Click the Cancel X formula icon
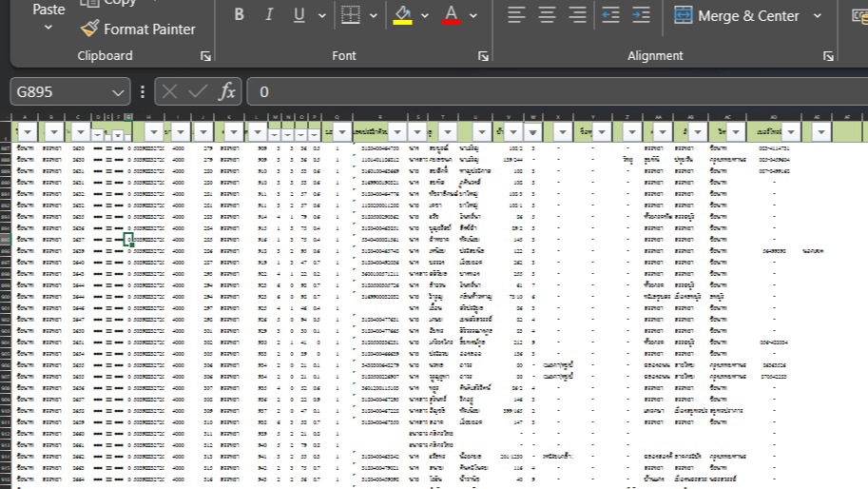Image resolution: width=868 pixels, height=489 pixels. (169, 92)
